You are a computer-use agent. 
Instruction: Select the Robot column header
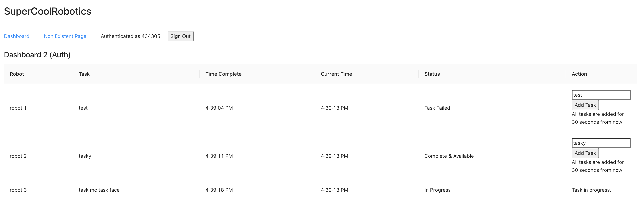[x=17, y=74]
